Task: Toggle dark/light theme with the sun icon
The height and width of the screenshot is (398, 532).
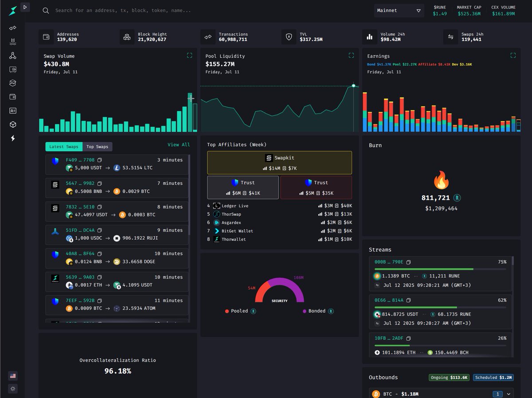Action: 12,389
